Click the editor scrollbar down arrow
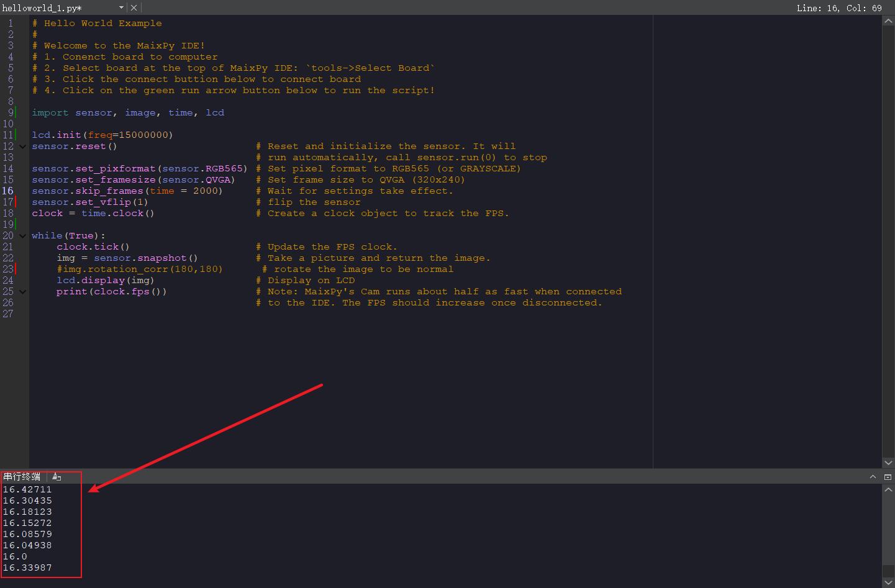This screenshot has height=588, width=895. click(x=888, y=463)
